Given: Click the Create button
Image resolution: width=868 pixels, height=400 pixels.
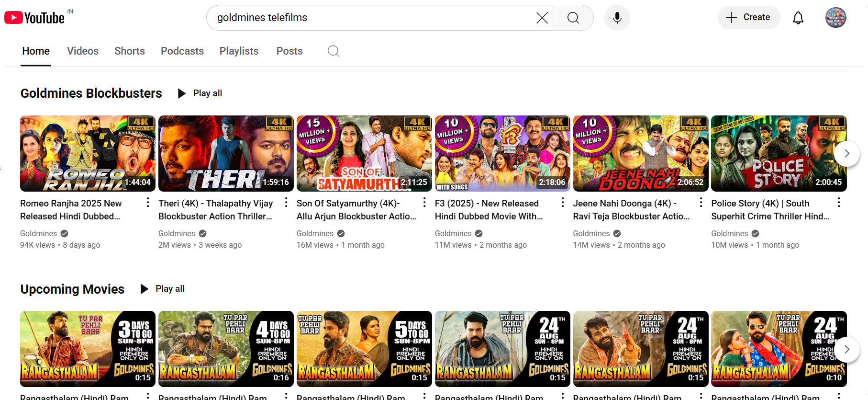Looking at the screenshot, I should (x=749, y=18).
